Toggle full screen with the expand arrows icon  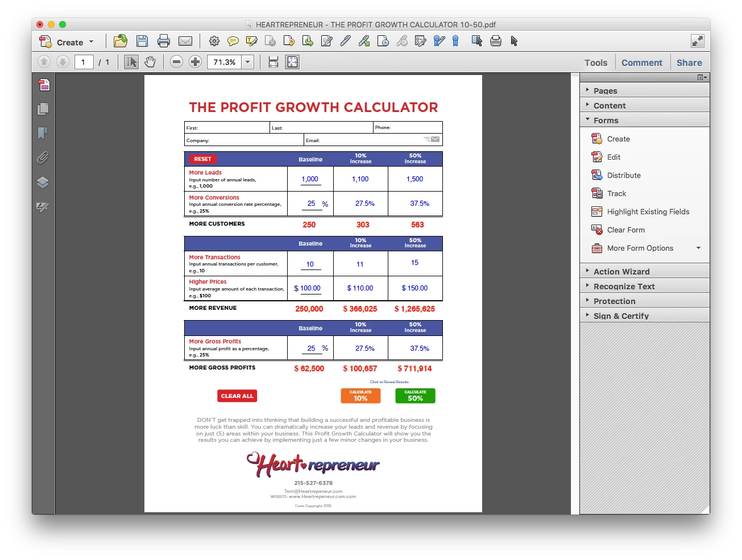coord(698,41)
